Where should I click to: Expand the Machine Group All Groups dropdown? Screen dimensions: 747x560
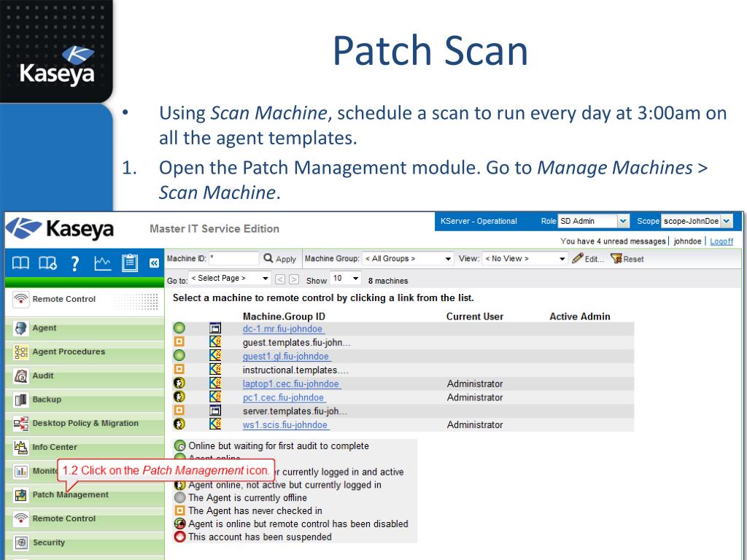408,259
